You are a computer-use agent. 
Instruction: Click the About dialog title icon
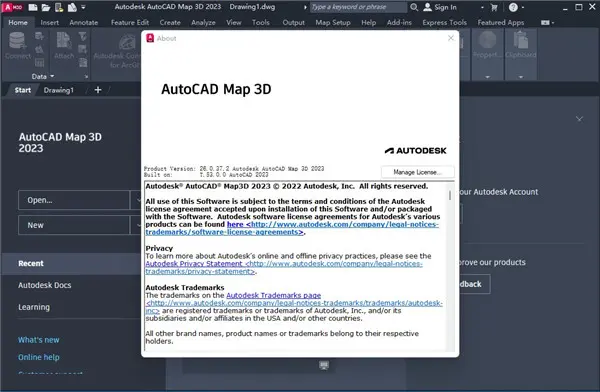tap(150, 38)
